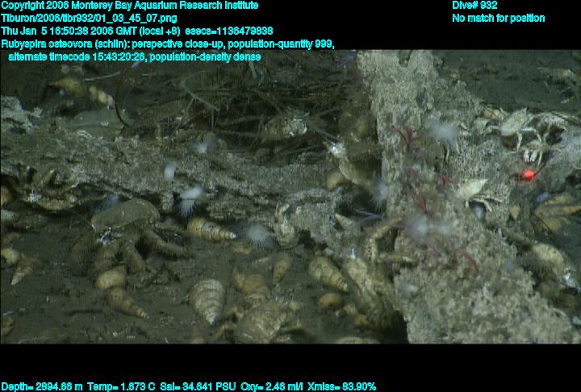Click the "Sal= 34.641 PSU" reading

pyautogui.click(x=198, y=387)
